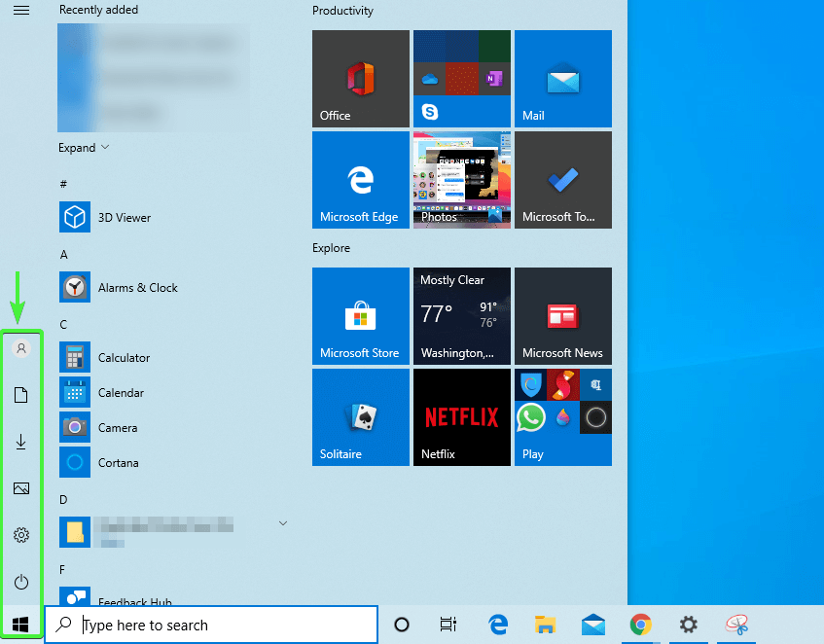Click Expand below recently added

tap(84, 147)
